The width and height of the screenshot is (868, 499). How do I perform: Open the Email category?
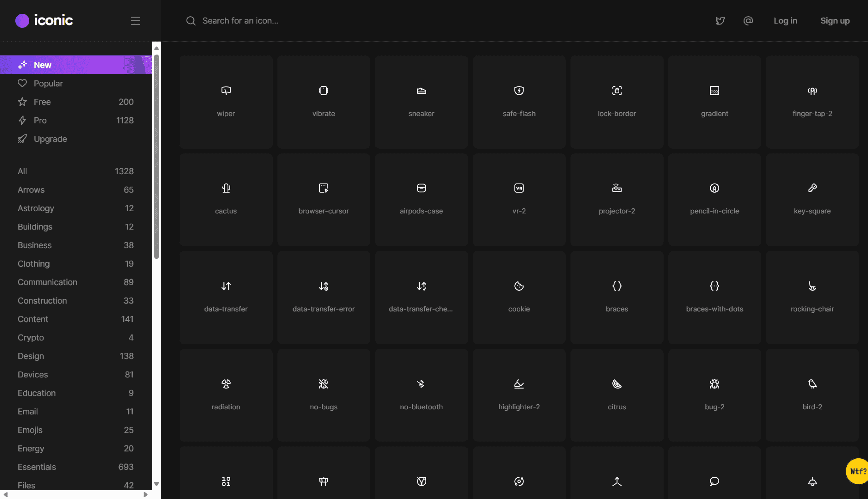[76, 412]
